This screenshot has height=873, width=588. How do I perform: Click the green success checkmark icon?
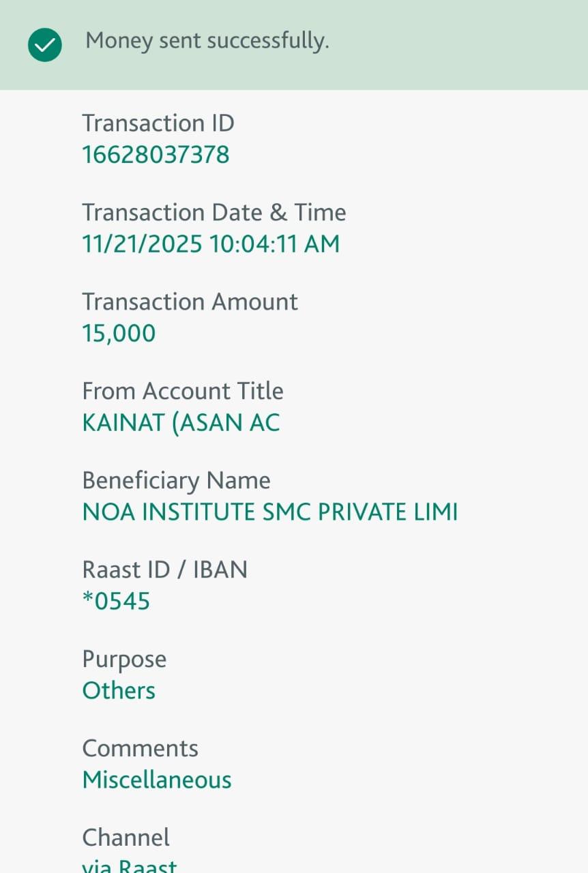pyautogui.click(x=45, y=44)
